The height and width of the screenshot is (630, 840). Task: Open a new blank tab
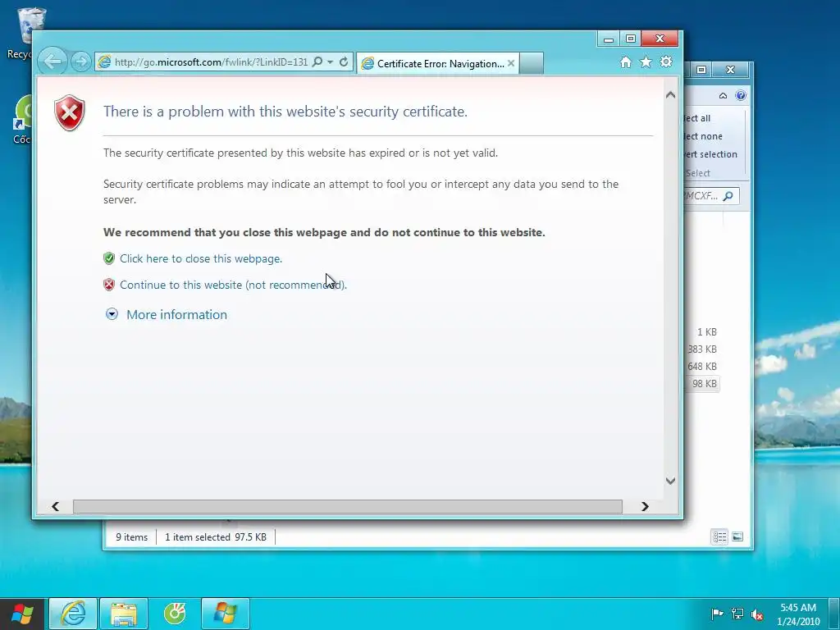pos(532,63)
